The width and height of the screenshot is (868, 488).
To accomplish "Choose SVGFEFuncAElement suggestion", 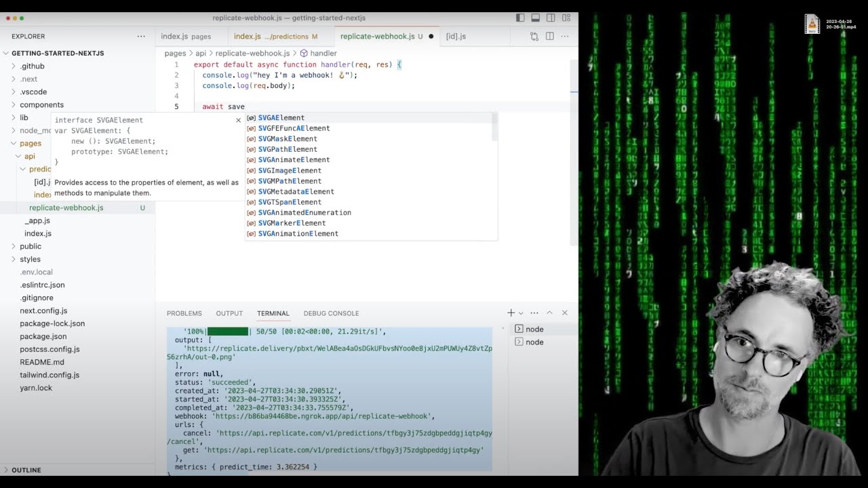I will 368,128.
